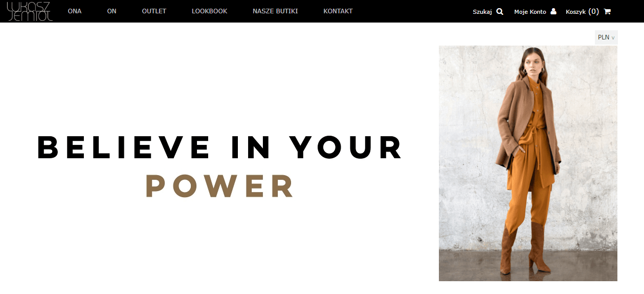Open the KONTAKT page
The image size is (644, 294).
point(338,11)
